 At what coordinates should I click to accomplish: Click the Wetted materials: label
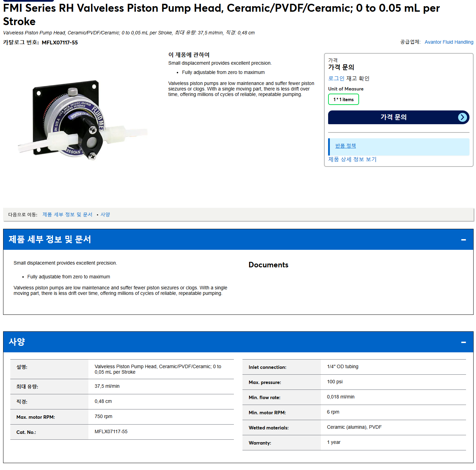tap(269, 428)
